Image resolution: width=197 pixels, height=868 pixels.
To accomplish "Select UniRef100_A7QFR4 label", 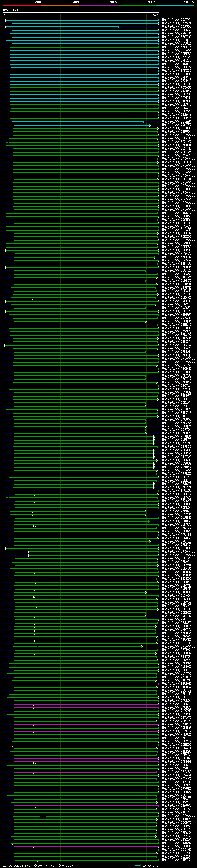I will [x=176, y=67].
